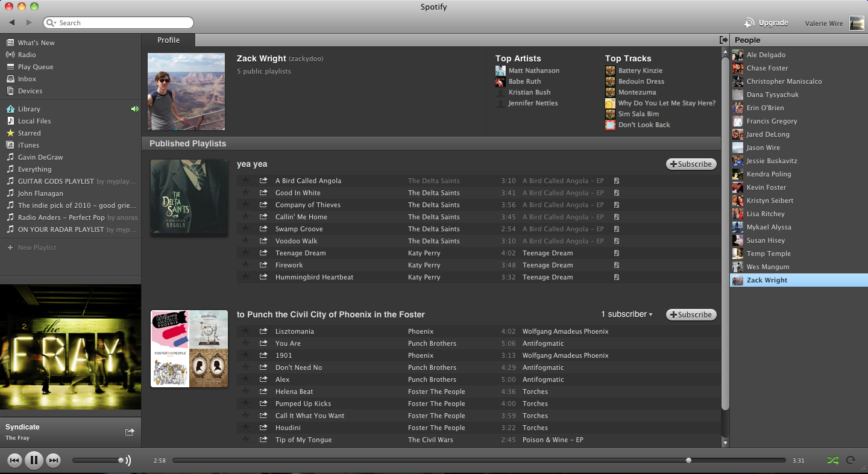The height and width of the screenshot is (474, 868).
Task: Subscribe to the yea yea playlist
Action: (691, 164)
